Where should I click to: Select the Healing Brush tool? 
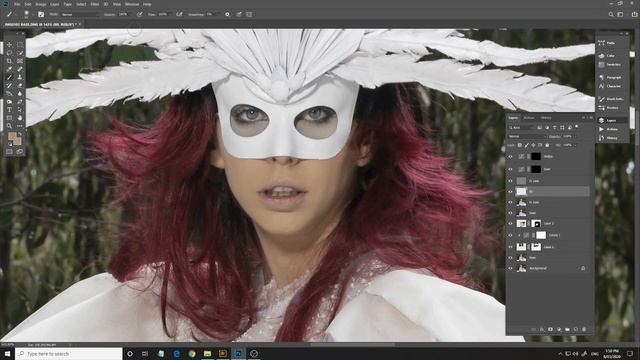coord(20,69)
